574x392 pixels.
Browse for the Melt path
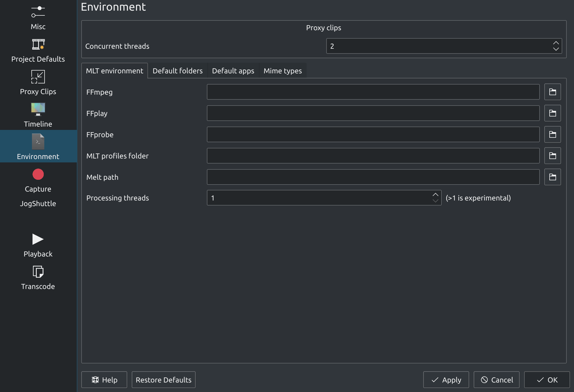552,177
